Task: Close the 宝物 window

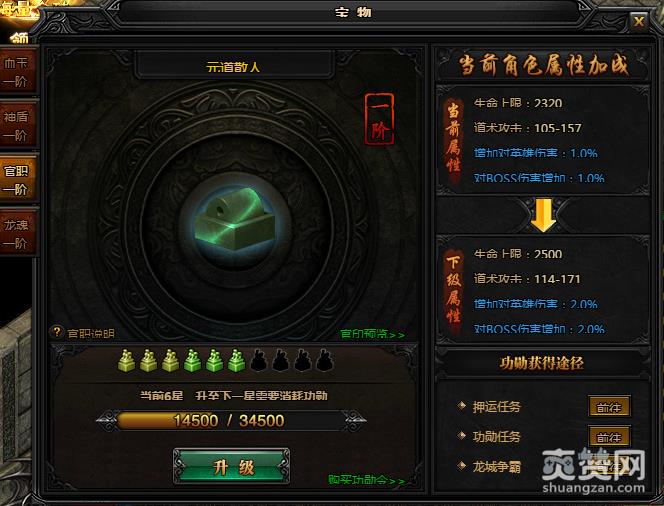Action: click(x=638, y=20)
